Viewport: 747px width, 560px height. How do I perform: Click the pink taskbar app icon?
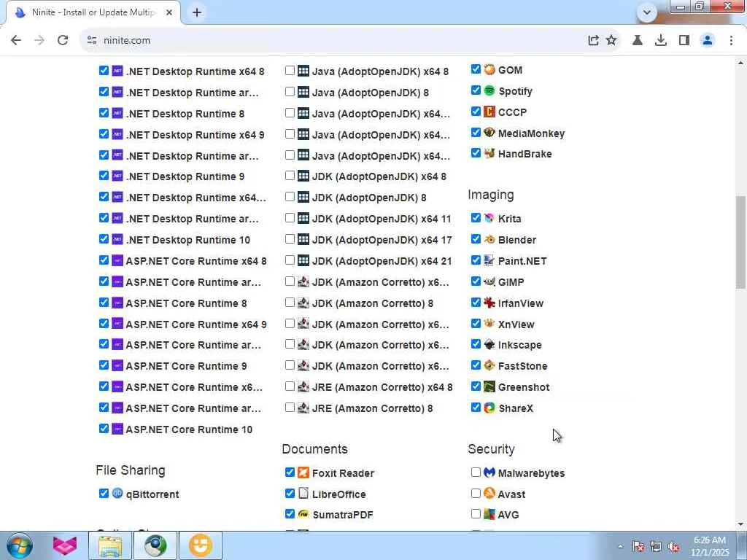(x=65, y=545)
